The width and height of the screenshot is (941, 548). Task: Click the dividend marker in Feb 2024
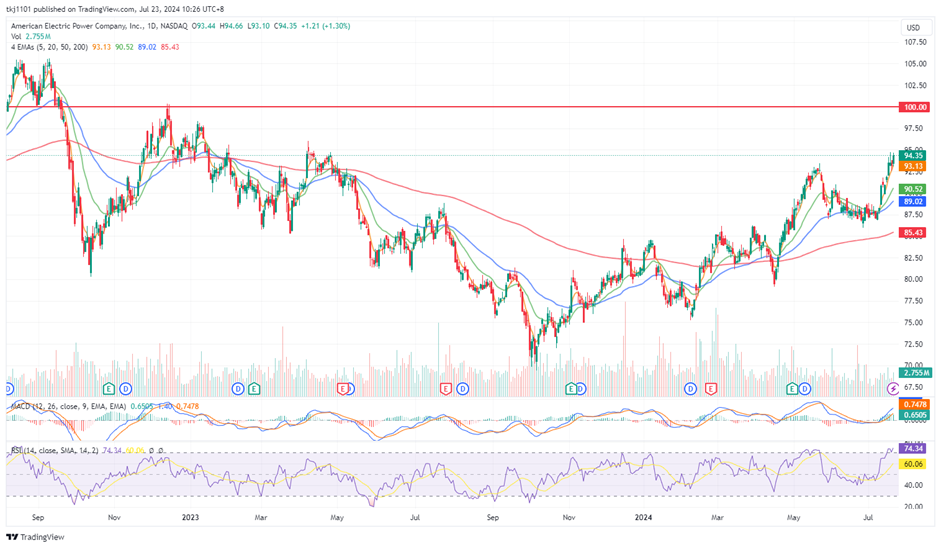pyautogui.click(x=691, y=389)
